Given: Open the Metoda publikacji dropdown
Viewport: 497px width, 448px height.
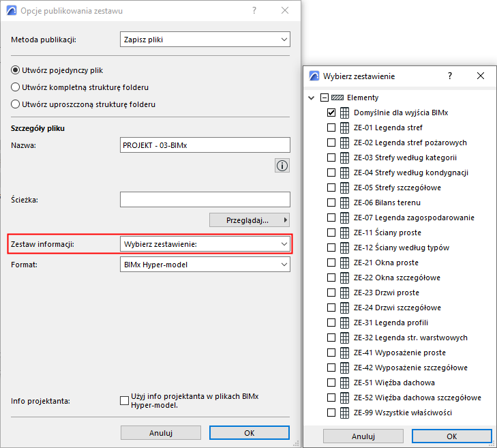Looking at the screenshot, I should pyautogui.click(x=205, y=40).
